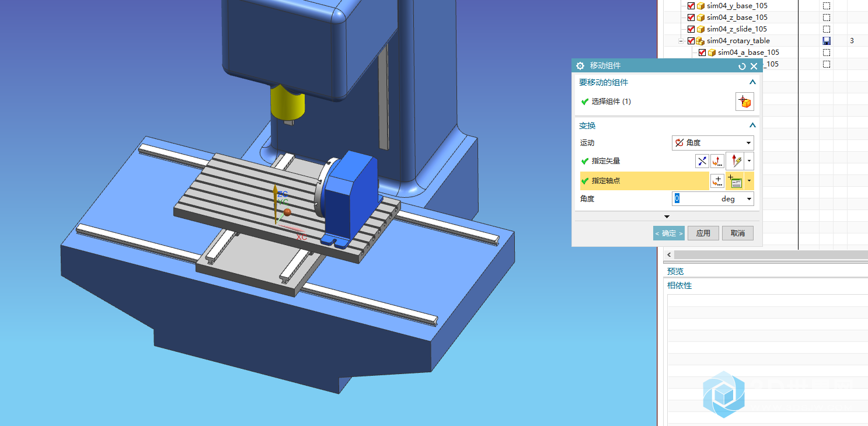Collapse the 要移动的组件 section
This screenshot has width=868, height=426.
(x=752, y=82)
